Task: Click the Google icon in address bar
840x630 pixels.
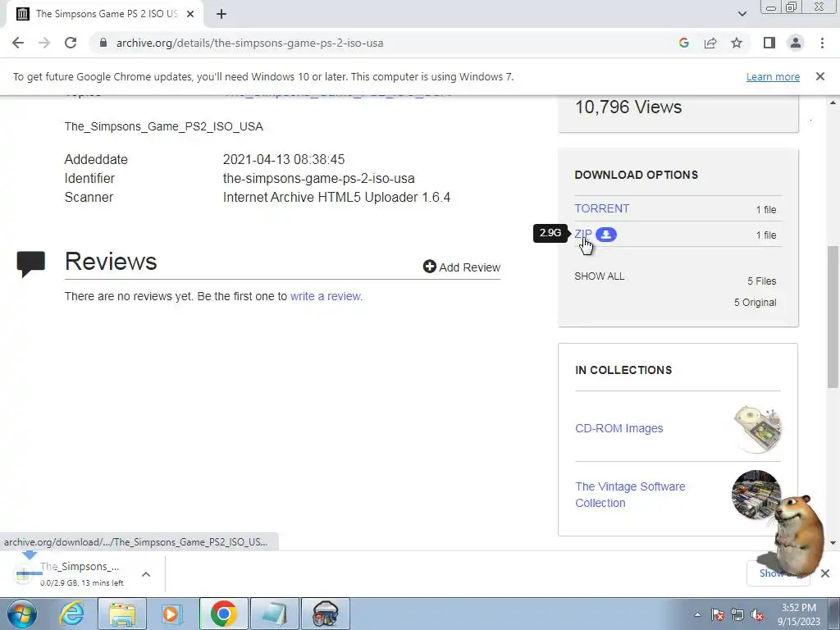Action: 683,43
